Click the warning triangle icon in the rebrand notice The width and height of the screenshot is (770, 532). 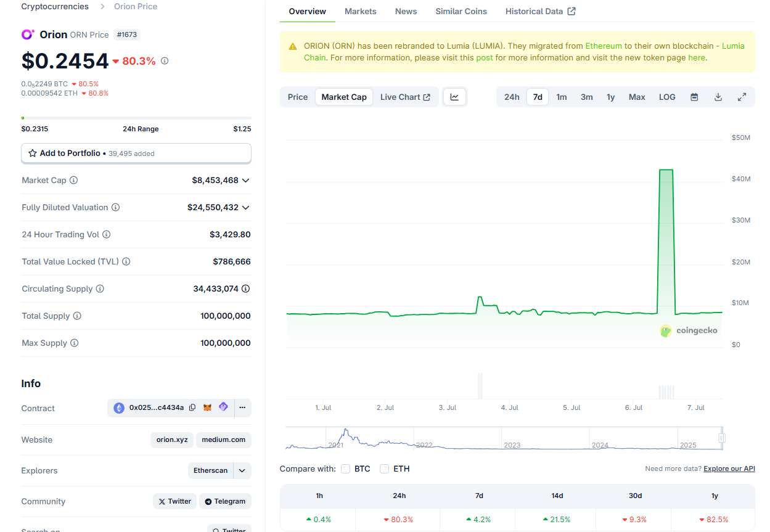click(x=292, y=46)
